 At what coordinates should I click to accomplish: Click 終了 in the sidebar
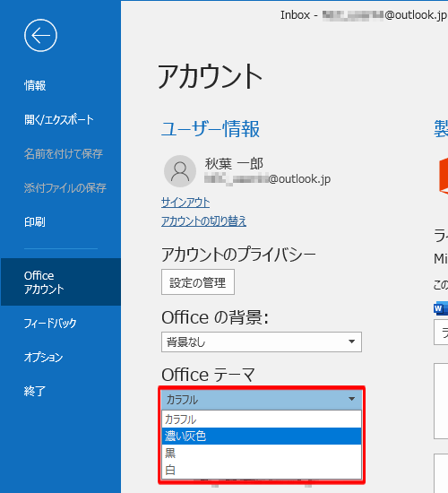[35, 391]
